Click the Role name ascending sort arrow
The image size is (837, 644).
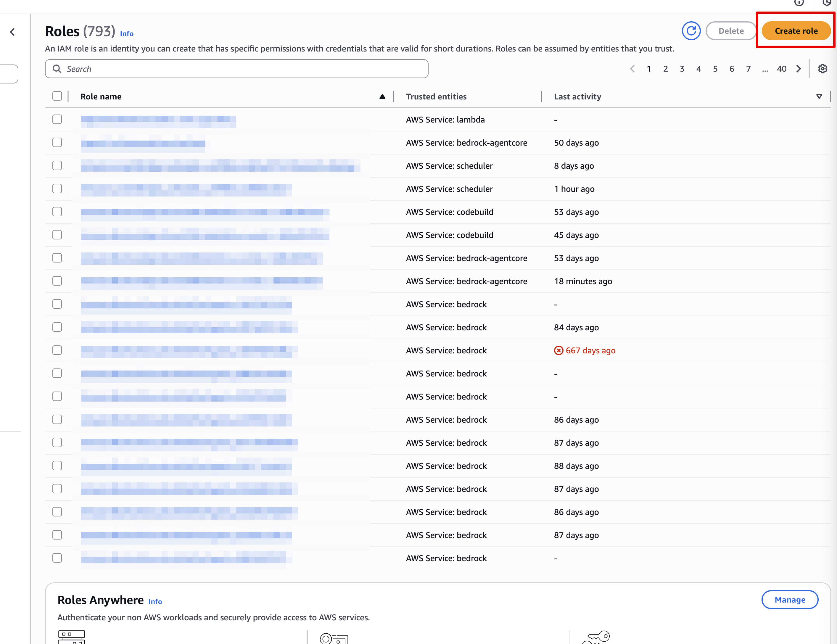coord(382,96)
